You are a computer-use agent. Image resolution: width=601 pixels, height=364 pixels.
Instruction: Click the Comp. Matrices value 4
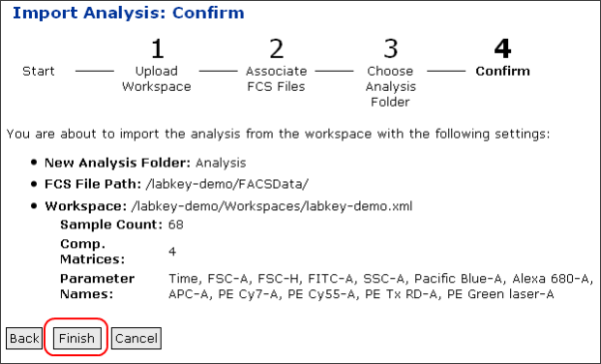[x=172, y=252]
